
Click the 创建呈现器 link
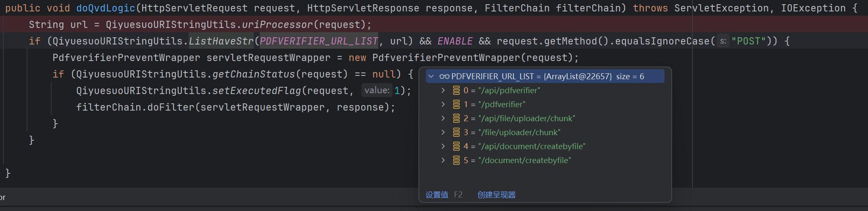[x=496, y=195]
